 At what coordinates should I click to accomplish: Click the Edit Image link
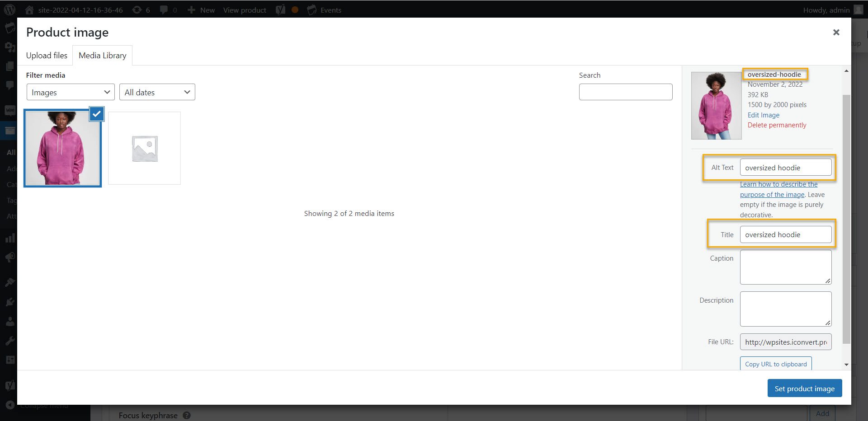click(x=764, y=115)
